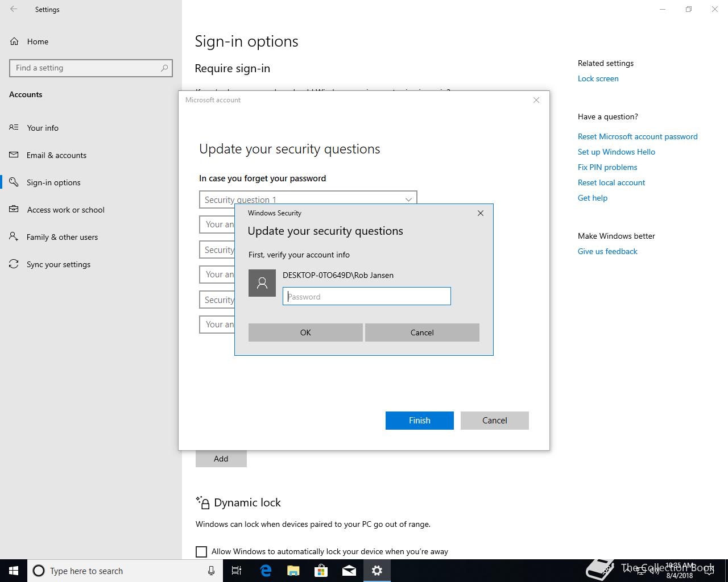
Task: Minimize the Settings window
Action: click(x=663, y=9)
